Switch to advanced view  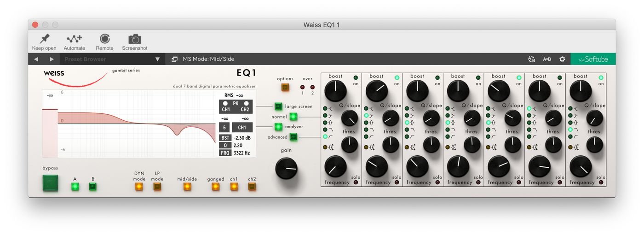click(293, 137)
